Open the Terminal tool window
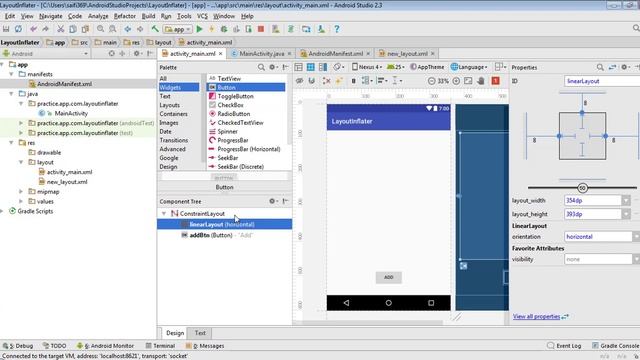 click(160, 346)
